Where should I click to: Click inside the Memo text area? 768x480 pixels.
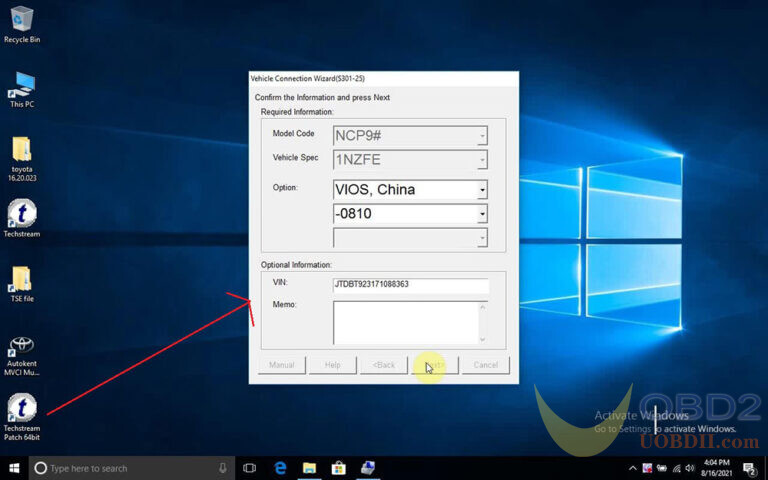point(406,322)
